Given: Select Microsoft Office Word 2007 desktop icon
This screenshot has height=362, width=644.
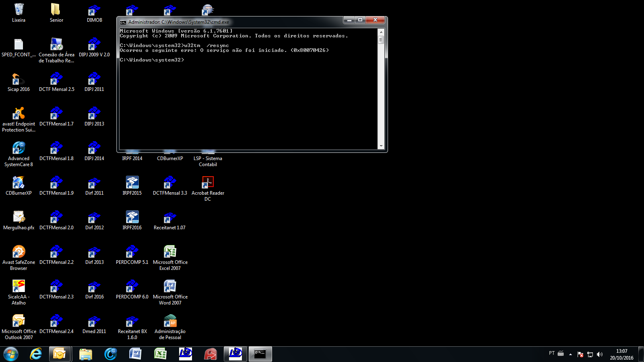Looking at the screenshot, I should click(x=170, y=292).
